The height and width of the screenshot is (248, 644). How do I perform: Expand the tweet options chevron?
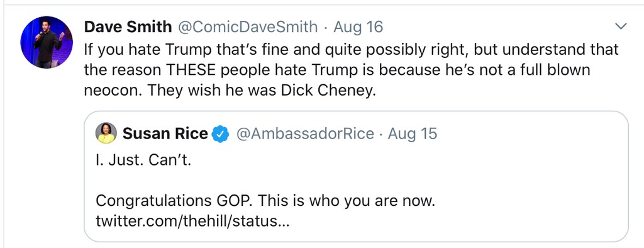[621, 26]
